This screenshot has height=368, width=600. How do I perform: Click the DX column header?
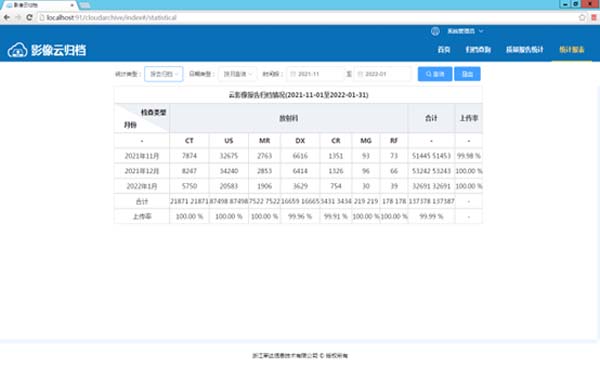(x=300, y=141)
